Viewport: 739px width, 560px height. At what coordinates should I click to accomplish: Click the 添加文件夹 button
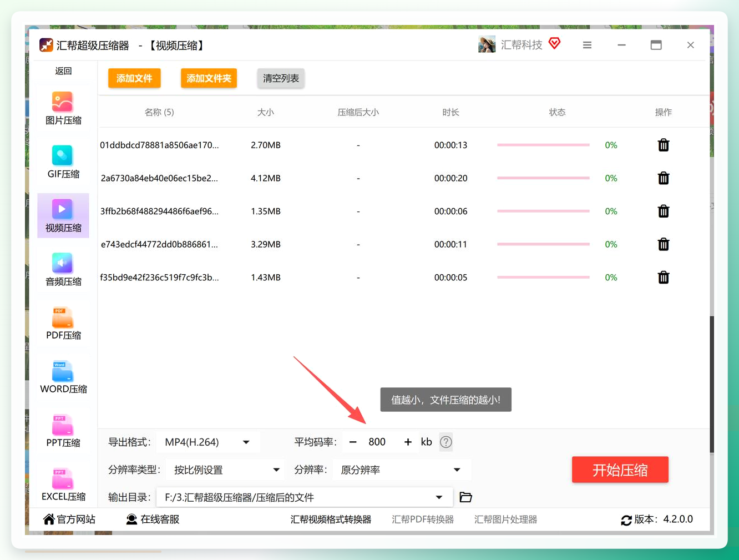[x=209, y=78]
